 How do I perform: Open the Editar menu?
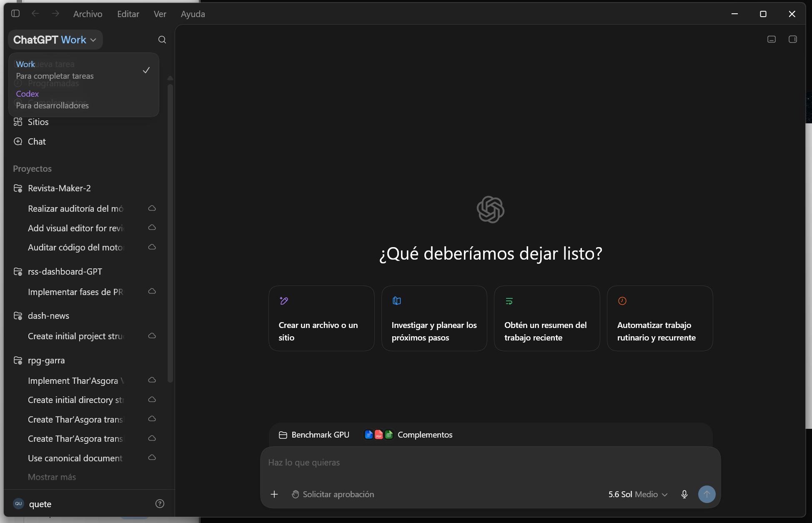(x=128, y=14)
